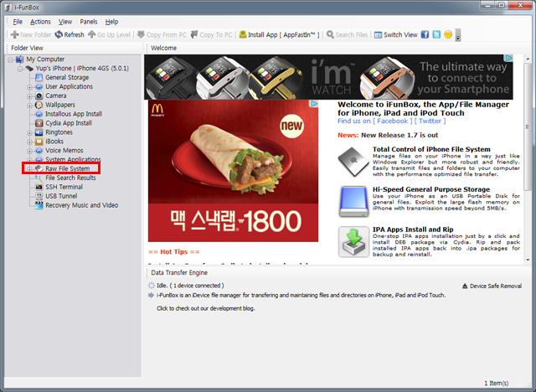Click the i'm Watch banner ad

(328, 77)
